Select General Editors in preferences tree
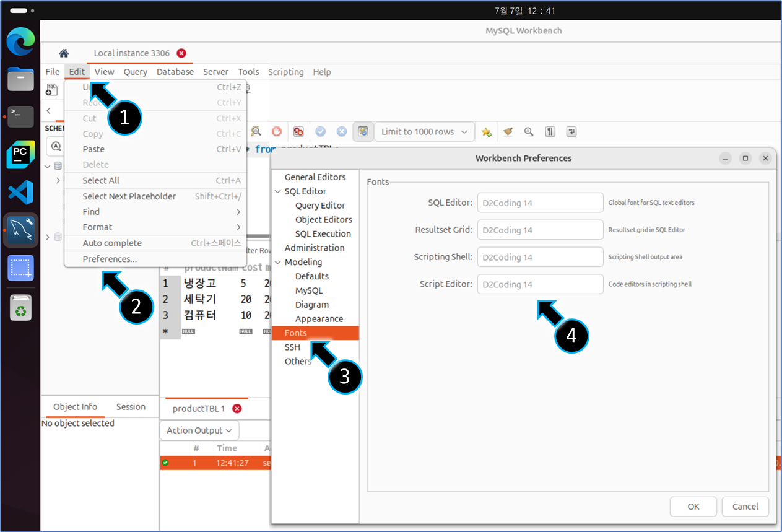The image size is (782, 532). coord(315,177)
